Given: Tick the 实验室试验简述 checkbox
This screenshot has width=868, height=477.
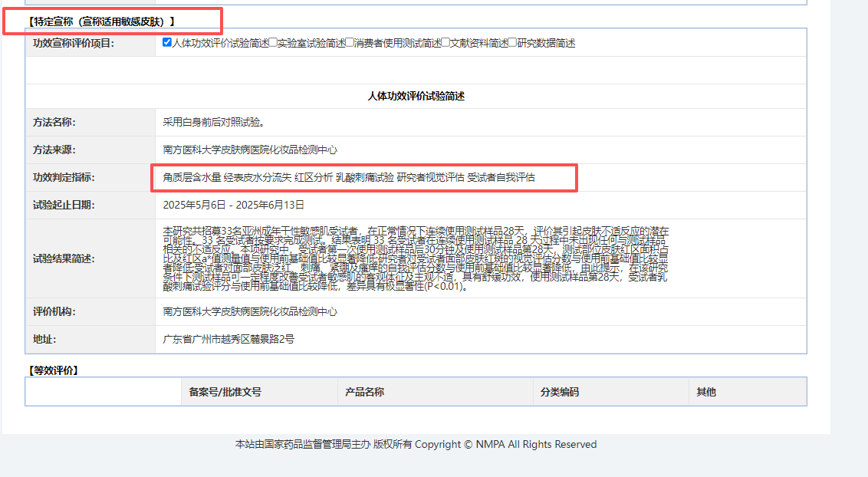Looking at the screenshot, I should (x=273, y=43).
